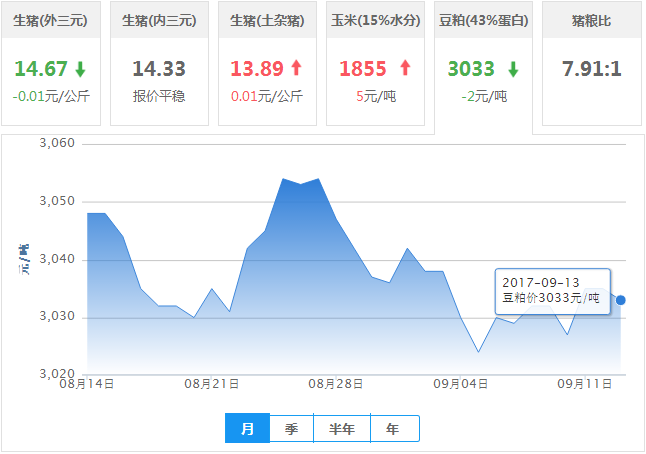The height and width of the screenshot is (454, 646).
Task: Click the tooltip date 2017-09-13
Action: (541, 283)
